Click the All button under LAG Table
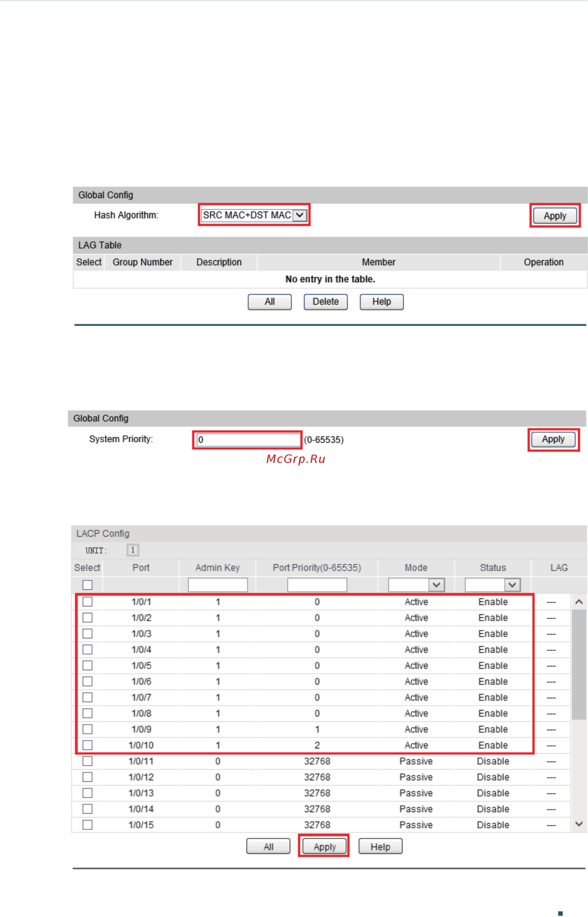 click(270, 302)
